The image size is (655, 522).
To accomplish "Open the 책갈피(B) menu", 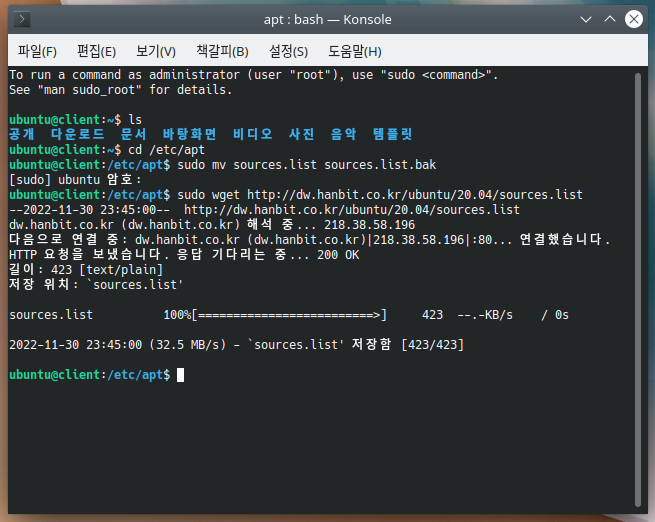I will point(222,51).
